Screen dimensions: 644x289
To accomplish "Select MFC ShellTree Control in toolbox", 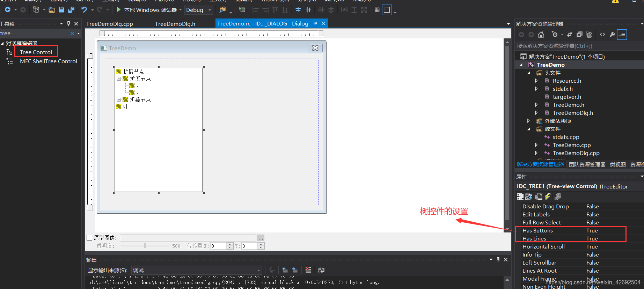I will (49, 61).
